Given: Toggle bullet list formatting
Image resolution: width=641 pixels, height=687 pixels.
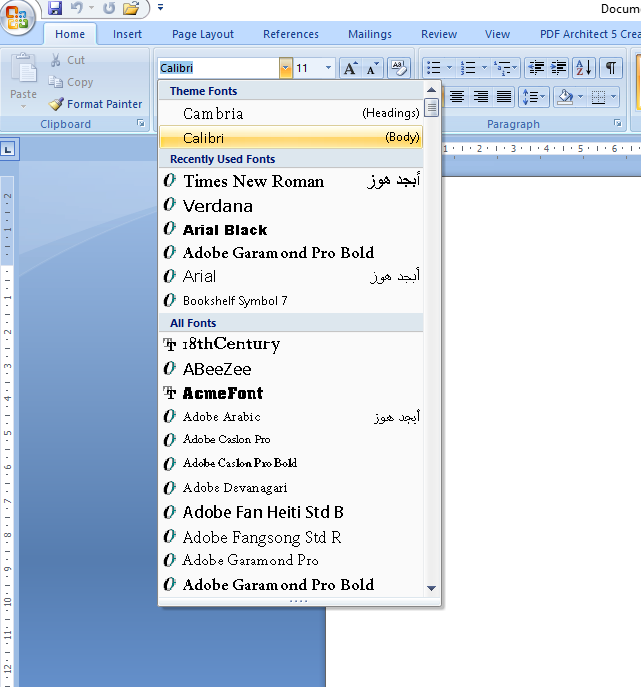Looking at the screenshot, I should point(433,68).
